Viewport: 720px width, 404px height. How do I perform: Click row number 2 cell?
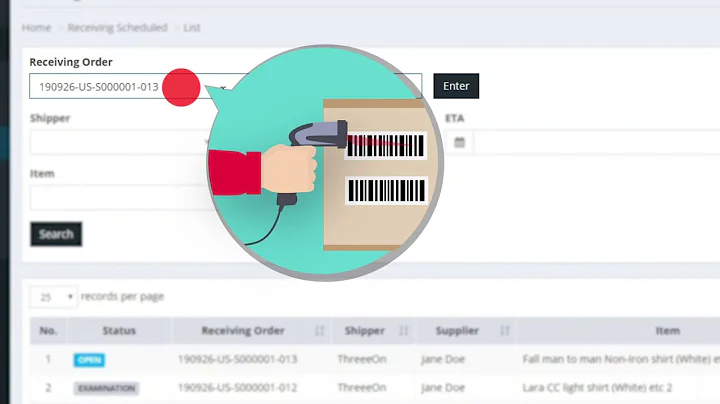(x=48, y=387)
